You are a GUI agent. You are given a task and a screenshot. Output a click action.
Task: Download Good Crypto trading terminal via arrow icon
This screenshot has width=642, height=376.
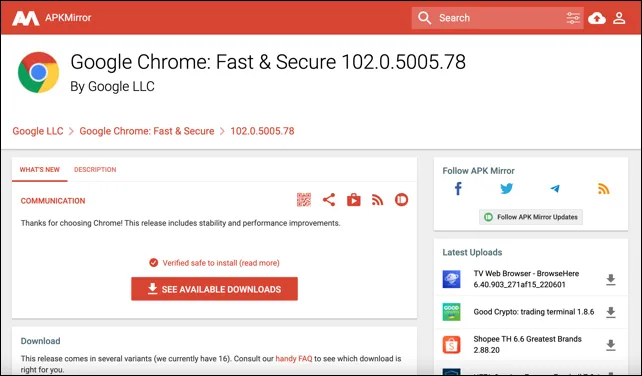point(610,312)
